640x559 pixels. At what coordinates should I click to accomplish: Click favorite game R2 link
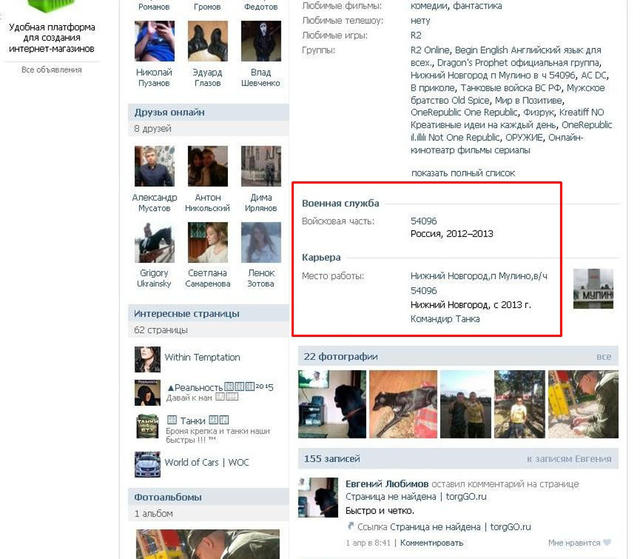click(x=416, y=35)
